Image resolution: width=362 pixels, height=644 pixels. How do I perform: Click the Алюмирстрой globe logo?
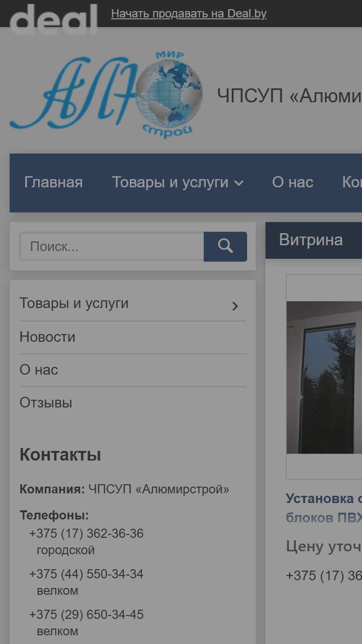point(106,94)
